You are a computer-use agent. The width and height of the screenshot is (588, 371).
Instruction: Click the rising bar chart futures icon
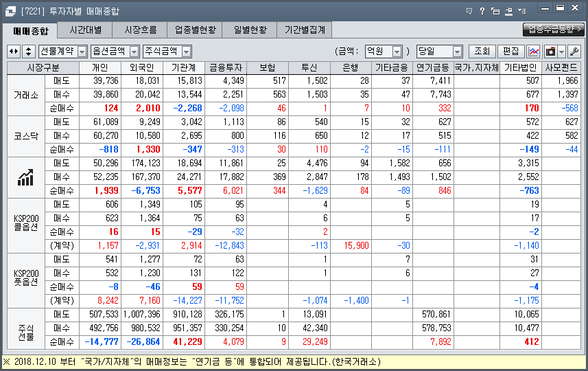click(x=26, y=177)
